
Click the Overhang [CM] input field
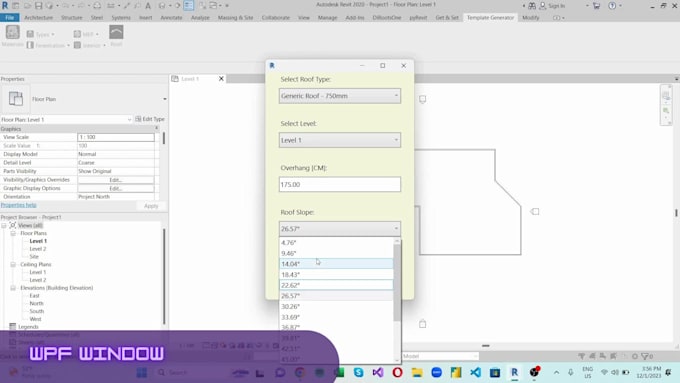click(x=340, y=184)
